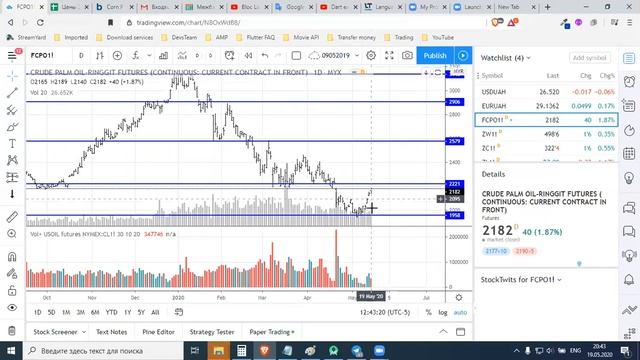
Task: Open time axis settings gear
Action: click(459, 298)
